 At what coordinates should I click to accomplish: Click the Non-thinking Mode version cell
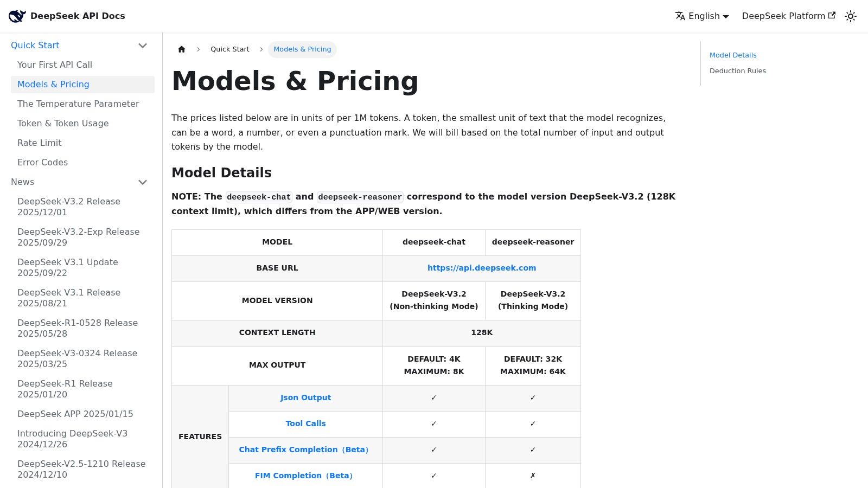click(434, 300)
